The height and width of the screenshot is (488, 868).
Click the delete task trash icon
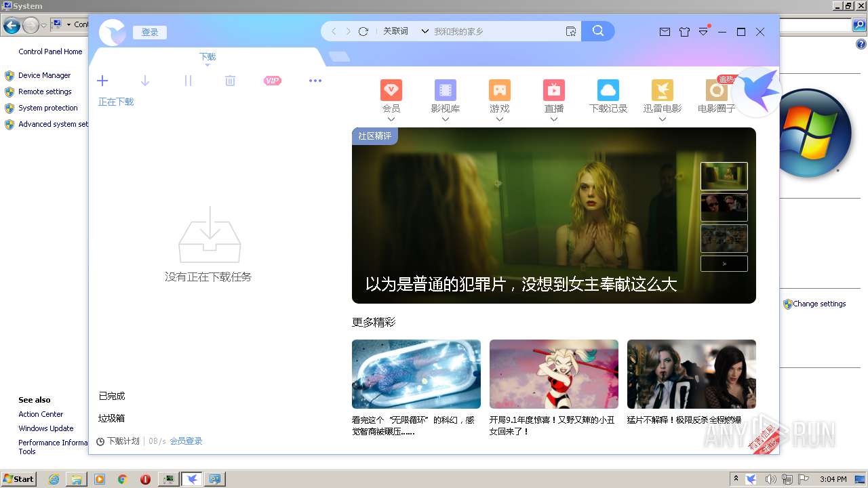click(x=231, y=81)
